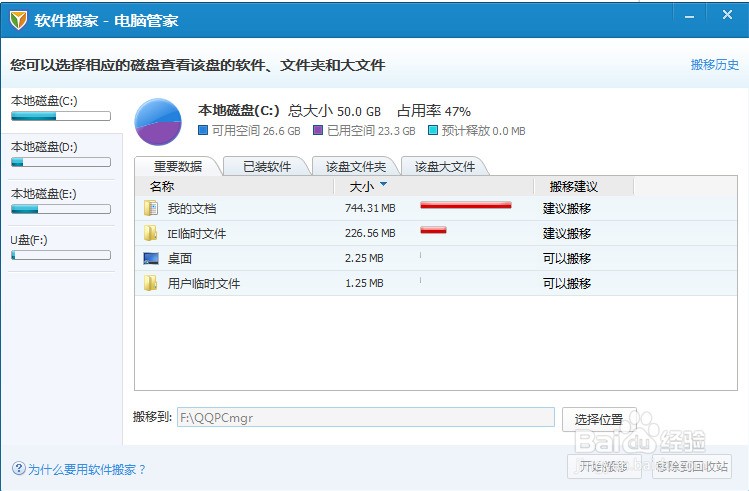Click the help question mark icon
The image size is (749, 491).
[18, 468]
